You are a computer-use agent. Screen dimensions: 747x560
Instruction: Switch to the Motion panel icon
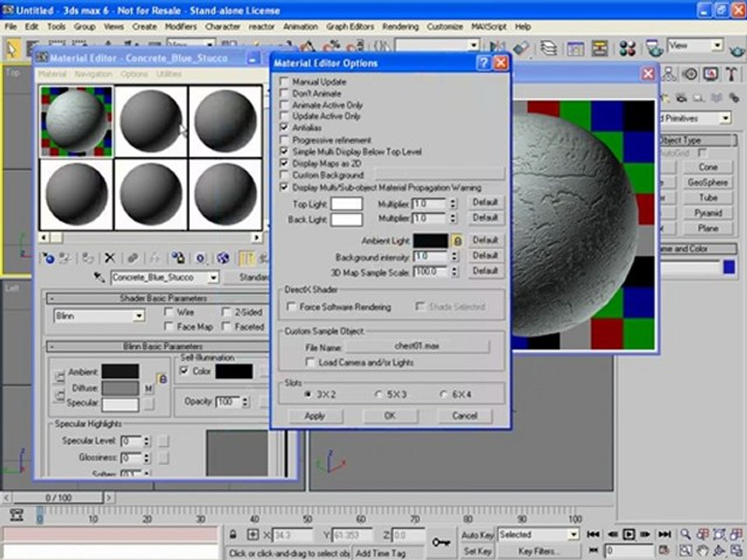click(690, 74)
